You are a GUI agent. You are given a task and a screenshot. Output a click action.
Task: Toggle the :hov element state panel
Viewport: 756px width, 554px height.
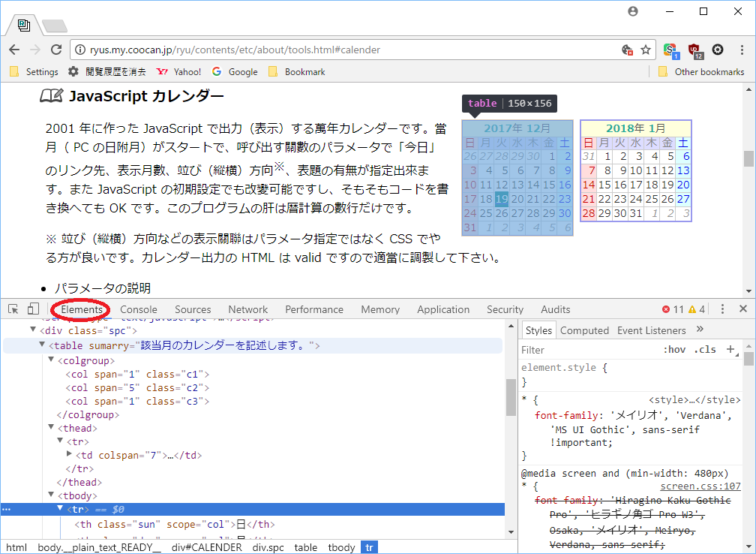(x=674, y=350)
